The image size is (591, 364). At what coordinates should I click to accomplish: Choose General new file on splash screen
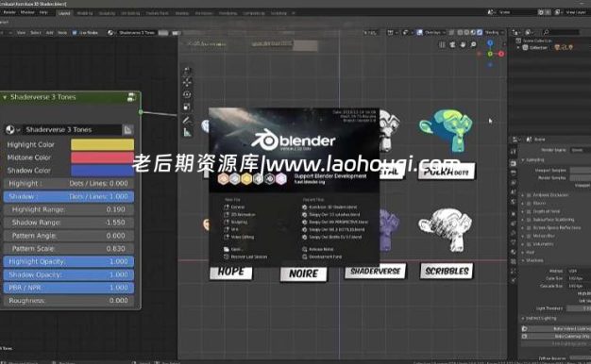point(234,207)
